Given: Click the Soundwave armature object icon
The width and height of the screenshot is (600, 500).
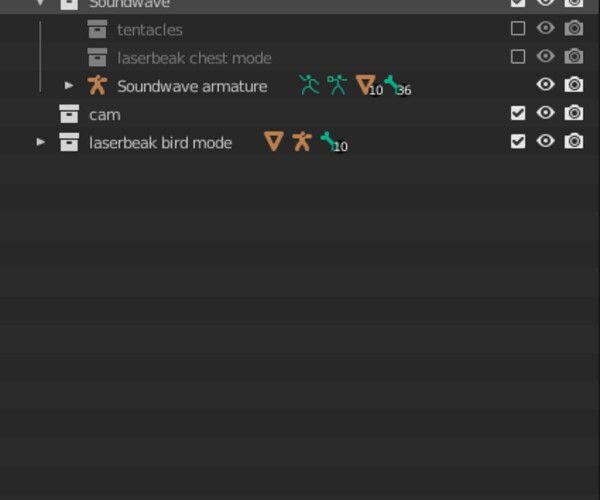Looking at the screenshot, I should click(x=96, y=86).
